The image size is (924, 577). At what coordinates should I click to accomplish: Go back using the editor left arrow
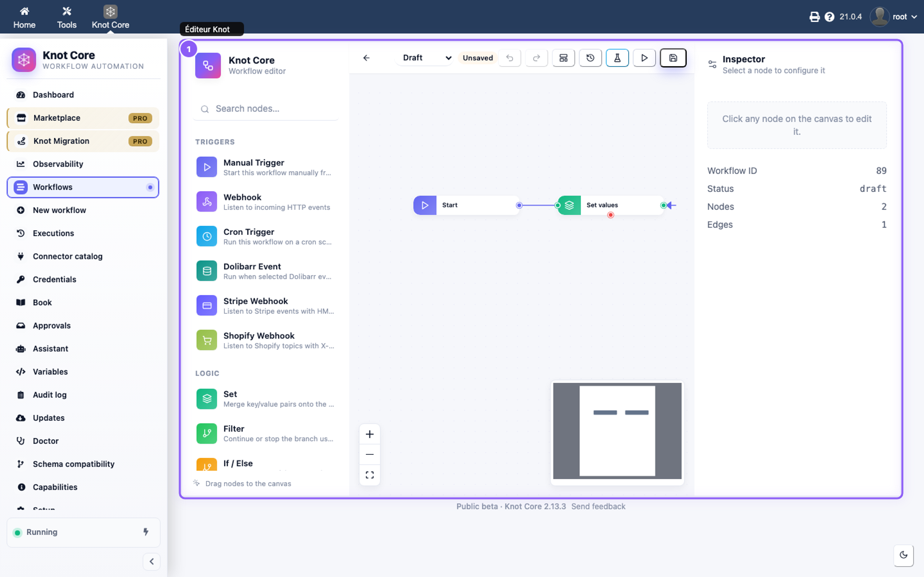click(366, 58)
